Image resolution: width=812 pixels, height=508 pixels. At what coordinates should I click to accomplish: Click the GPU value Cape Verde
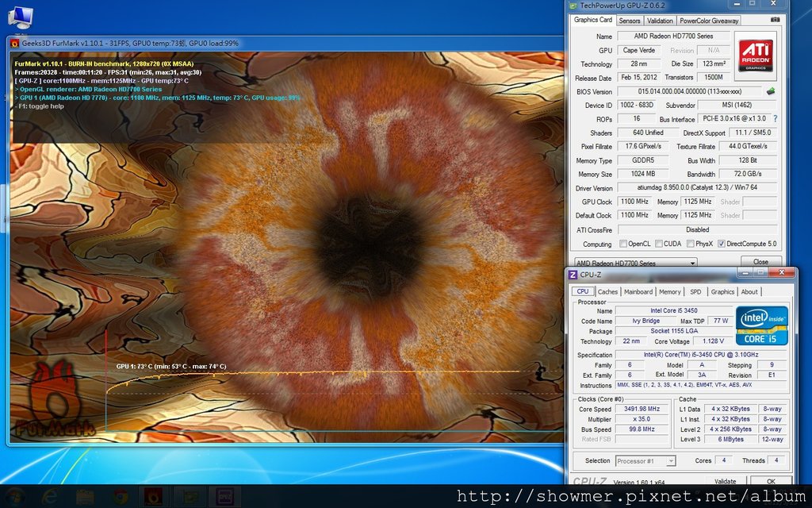[x=638, y=50]
